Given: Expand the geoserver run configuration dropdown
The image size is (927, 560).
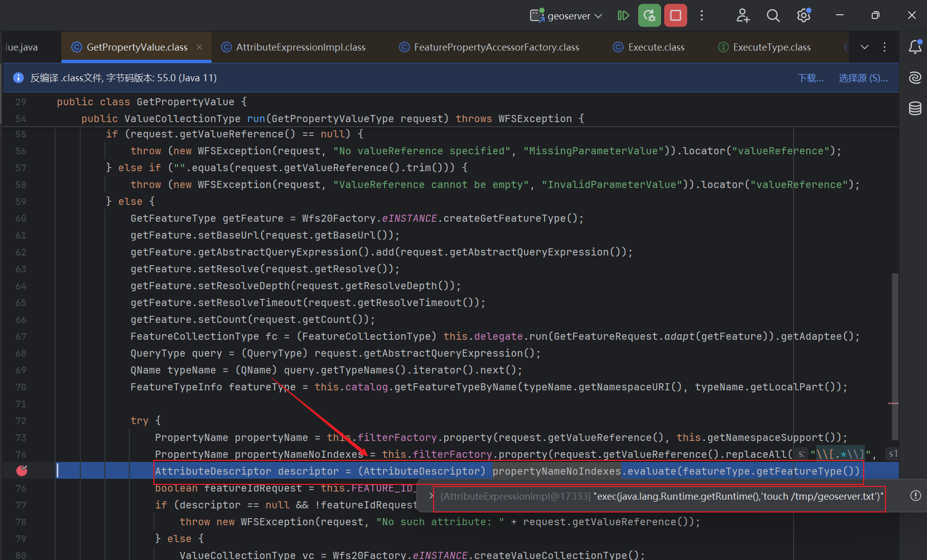Looking at the screenshot, I should point(598,16).
